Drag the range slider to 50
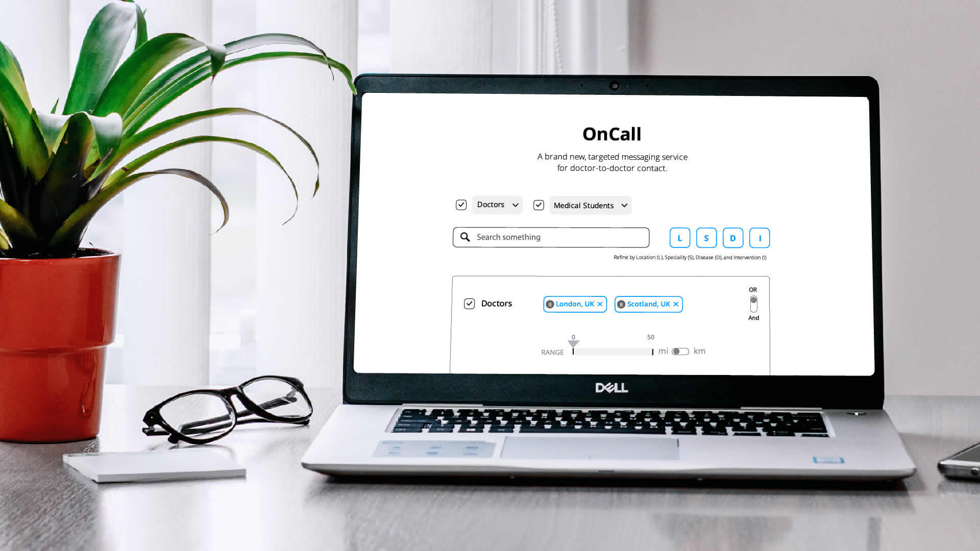Image resolution: width=980 pixels, height=551 pixels. click(x=650, y=350)
